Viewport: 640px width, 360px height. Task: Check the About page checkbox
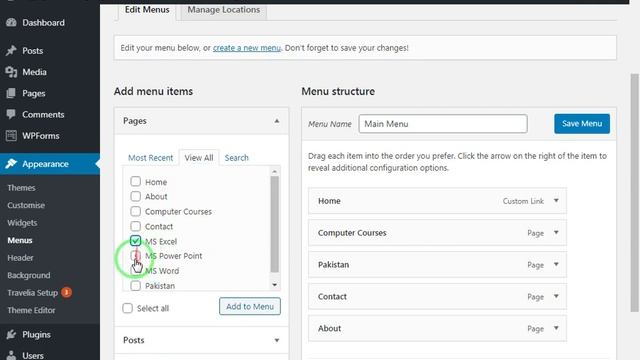136,196
